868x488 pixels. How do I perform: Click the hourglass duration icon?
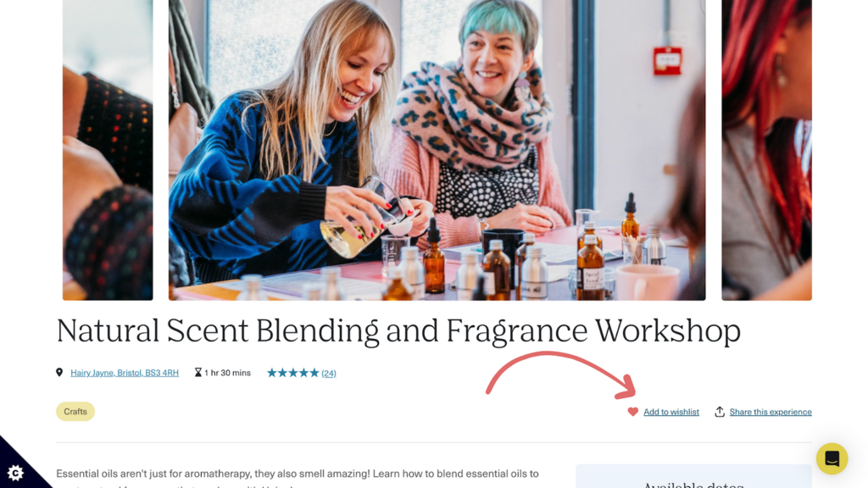click(198, 373)
